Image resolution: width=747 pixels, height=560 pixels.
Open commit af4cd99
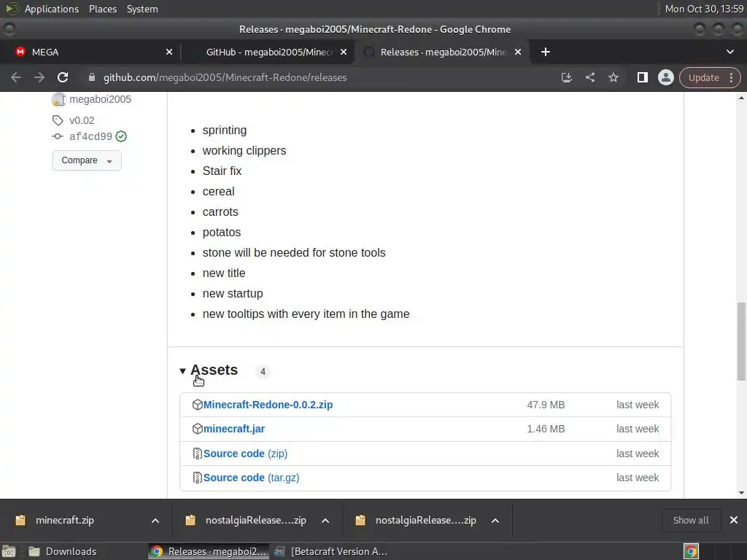90,136
